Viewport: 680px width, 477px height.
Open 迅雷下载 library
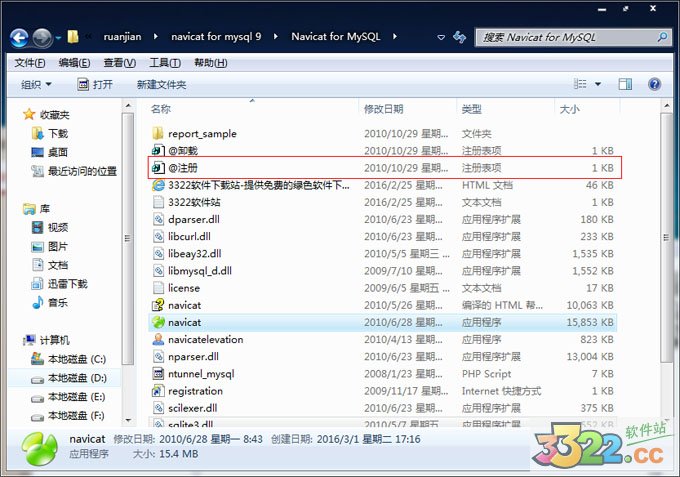(67, 284)
